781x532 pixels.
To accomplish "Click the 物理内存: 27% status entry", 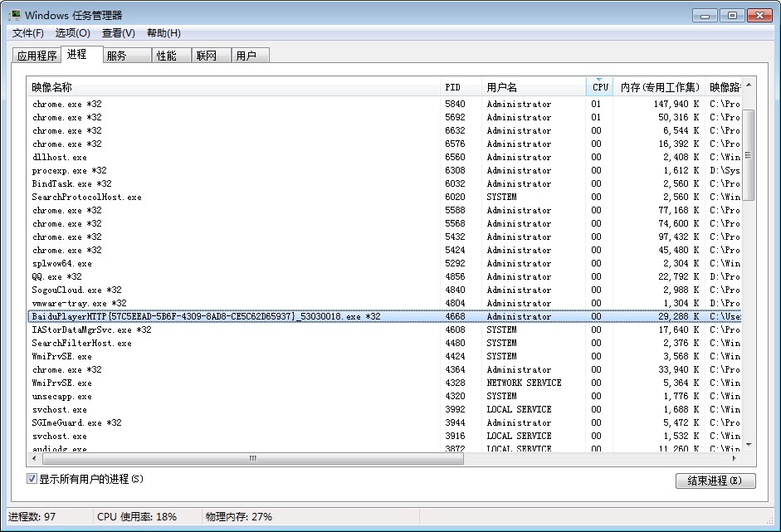I will tap(239, 516).
